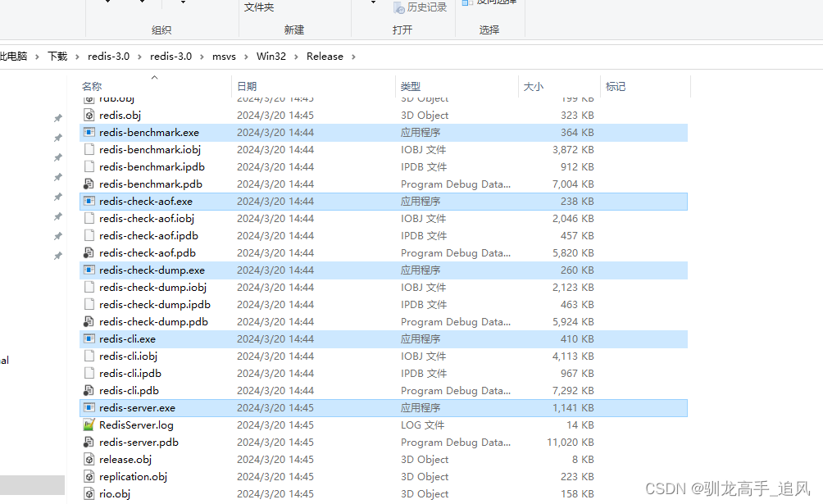Select the redis-check-aof.exe file name

[146, 201]
